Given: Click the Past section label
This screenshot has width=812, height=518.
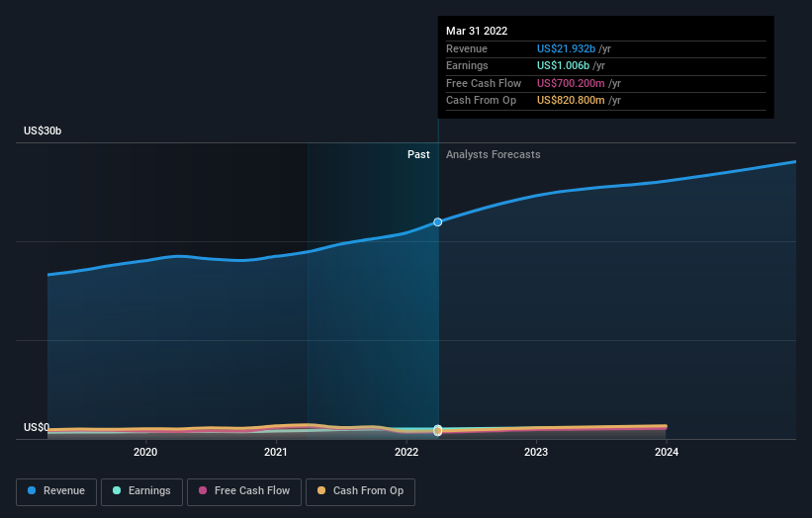Looking at the screenshot, I should pyautogui.click(x=418, y=154).
